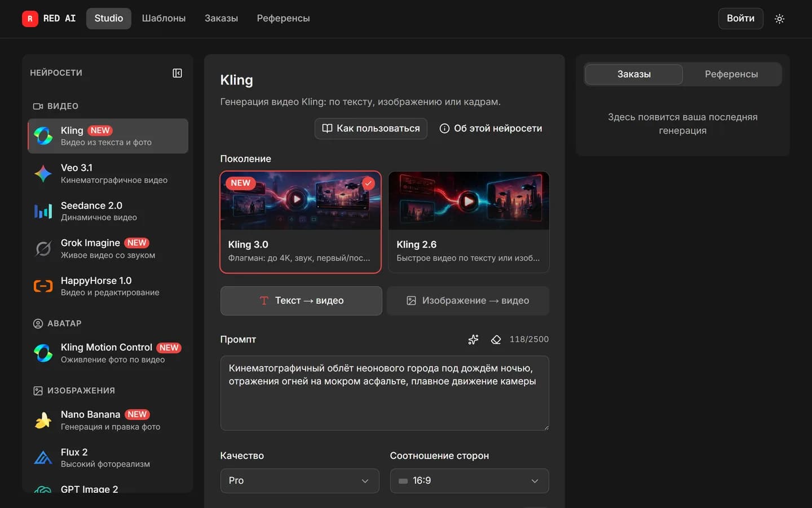
Task: Select Seedance 2.0 Динамичное видео
Action: pos(108,211)
